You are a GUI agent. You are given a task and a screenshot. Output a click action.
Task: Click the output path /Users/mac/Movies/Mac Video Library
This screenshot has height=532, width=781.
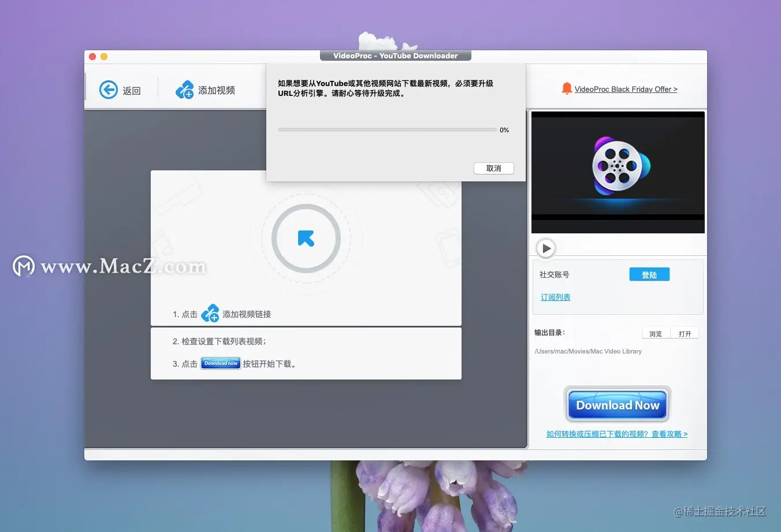pos(588,351)
